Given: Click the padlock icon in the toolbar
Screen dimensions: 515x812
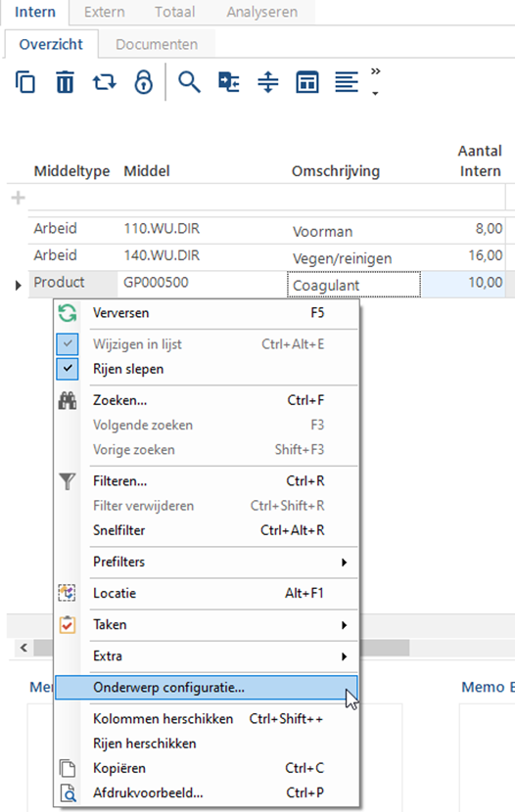Looking at the screenshot, I should click(144, 82).
